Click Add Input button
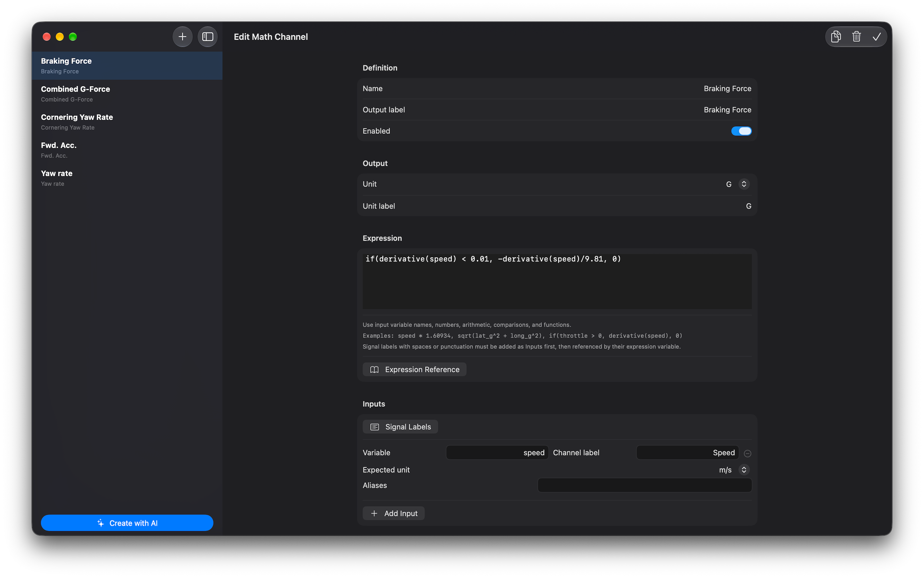Screen dimensions: 924x578 394,513
